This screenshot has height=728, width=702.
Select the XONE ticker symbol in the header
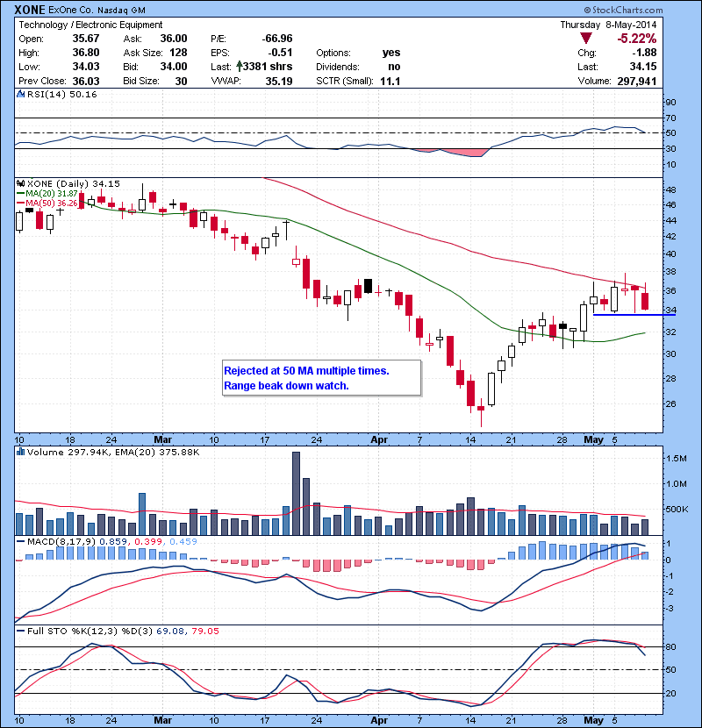pos(30,10)
